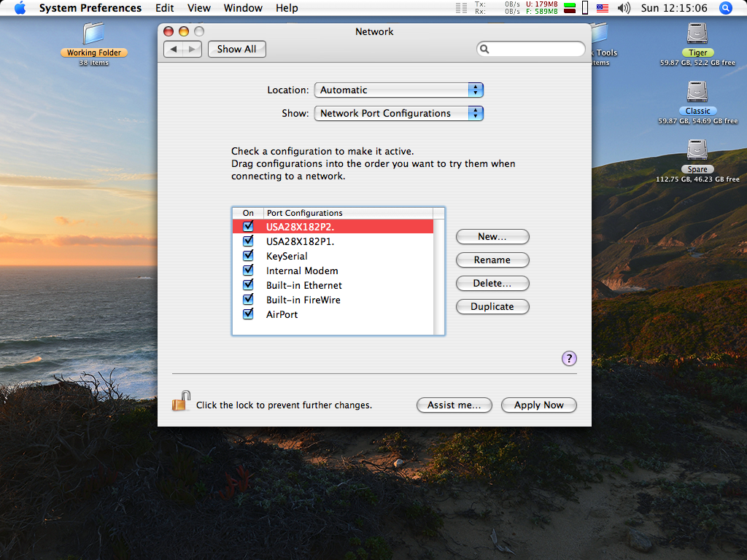The image size is (747, 560).
Task: Select the Internal Modem row text
Action: point(302,271)
